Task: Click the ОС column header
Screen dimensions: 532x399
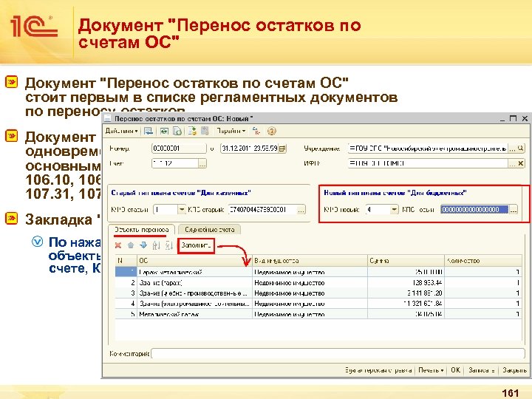Action: tap(195, 261)
